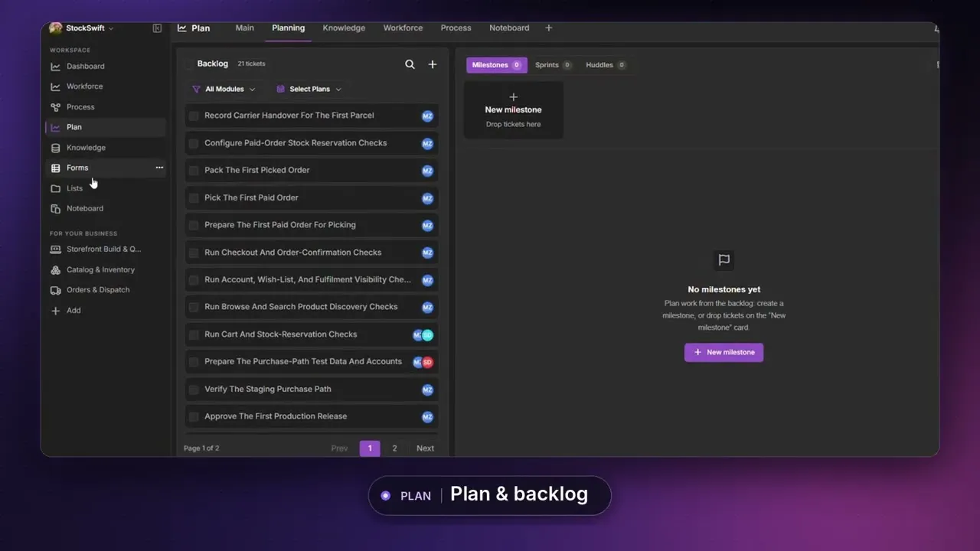Open the Sprints tab
Viewport: 980px width, 551px height.
pos(553,65)
